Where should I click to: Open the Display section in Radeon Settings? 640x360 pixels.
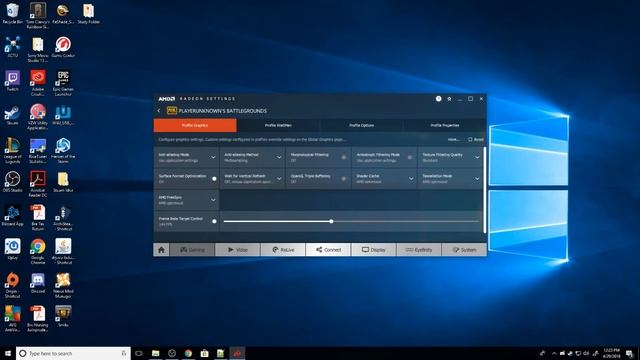[x=373, y=250]
